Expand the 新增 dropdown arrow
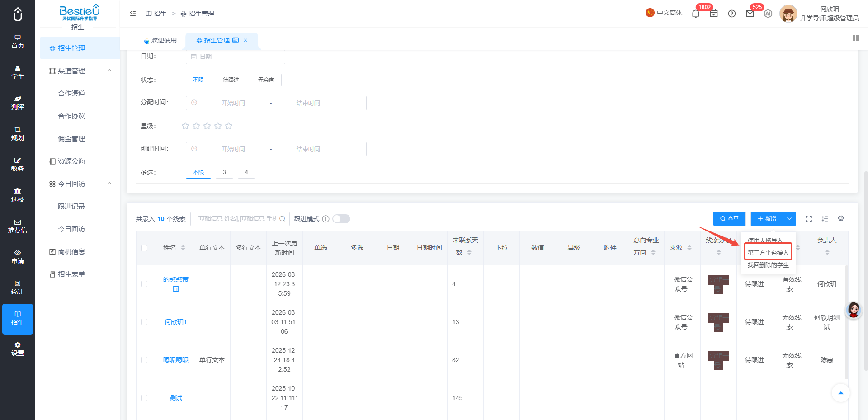The image size is (868, 420). 789,219
